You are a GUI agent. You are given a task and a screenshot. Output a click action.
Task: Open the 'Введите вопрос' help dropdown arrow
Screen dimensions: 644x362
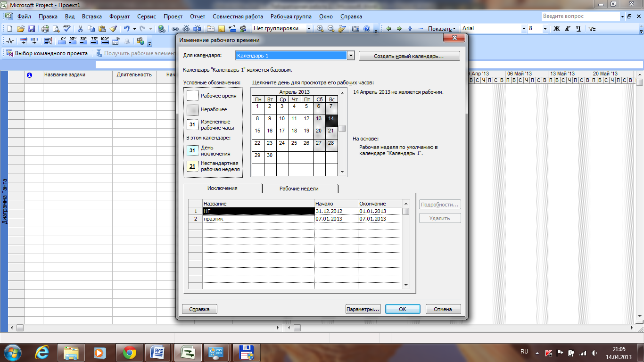click(x=622, y=16)
